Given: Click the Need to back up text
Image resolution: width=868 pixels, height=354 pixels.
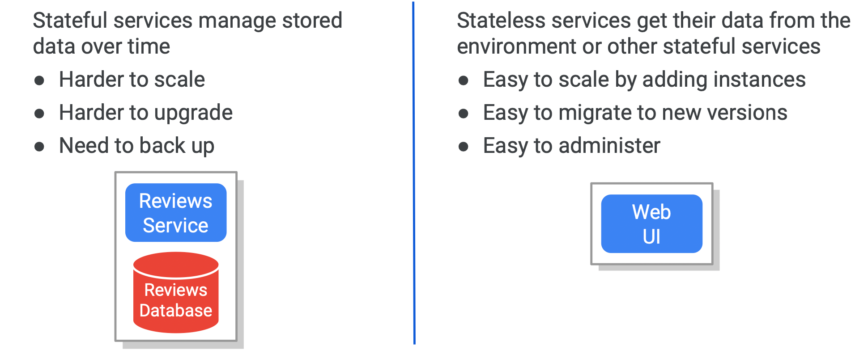Looking at the screenshot, I should point(137,146).
